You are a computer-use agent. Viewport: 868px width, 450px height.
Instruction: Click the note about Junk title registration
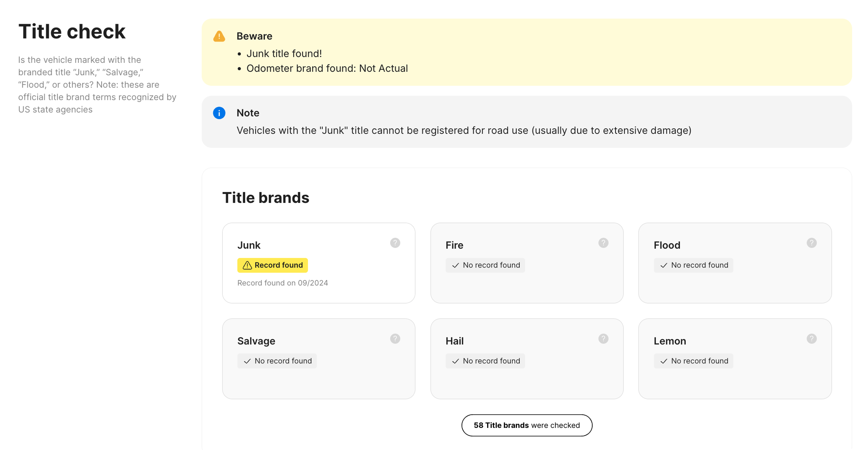(464, 130)
